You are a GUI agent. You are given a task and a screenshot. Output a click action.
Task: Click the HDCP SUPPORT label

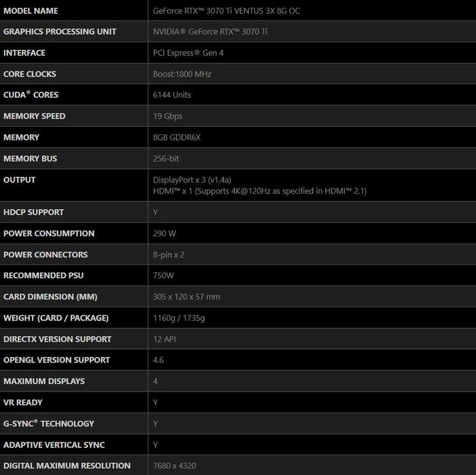coord(34,212)
